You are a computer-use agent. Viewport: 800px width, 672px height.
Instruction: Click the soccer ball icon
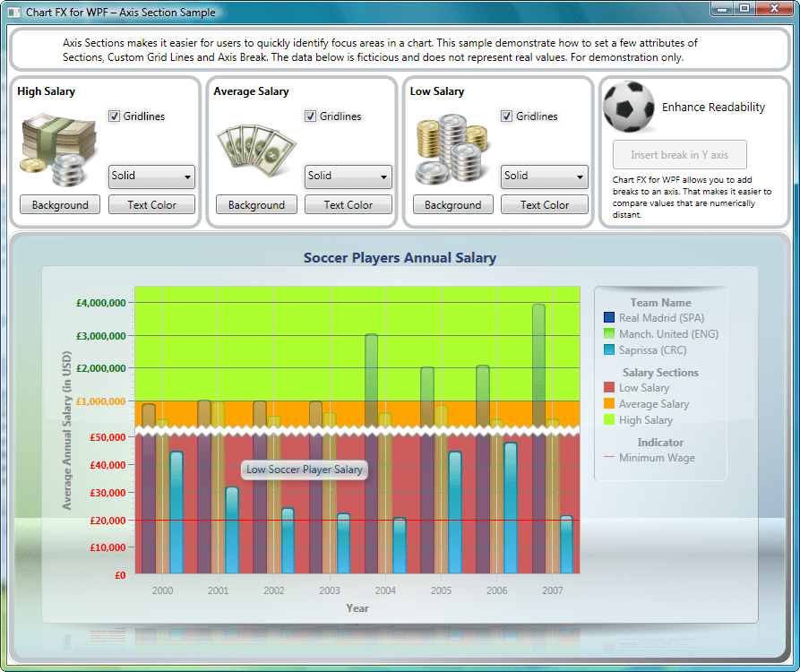click(627, 107)
